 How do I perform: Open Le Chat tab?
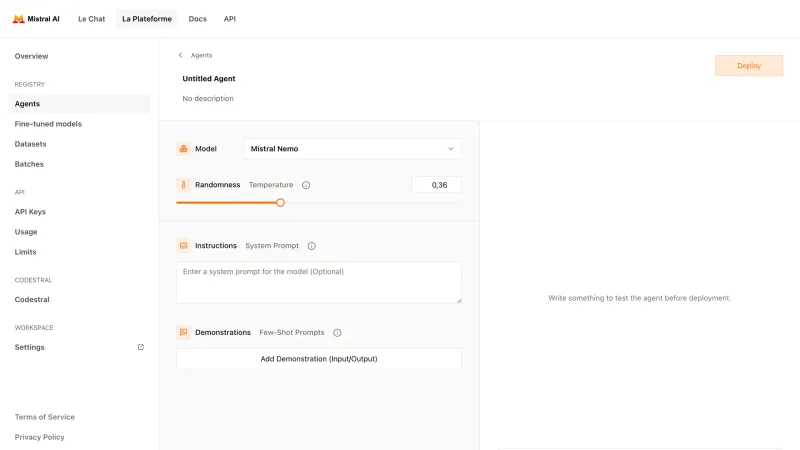tap(91, 19)
